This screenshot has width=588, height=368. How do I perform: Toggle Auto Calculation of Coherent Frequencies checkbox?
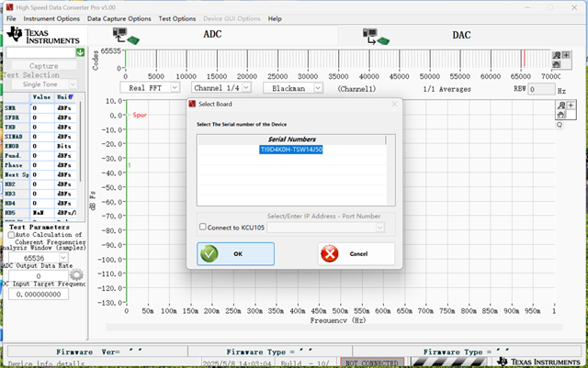[x=11, y=235]
